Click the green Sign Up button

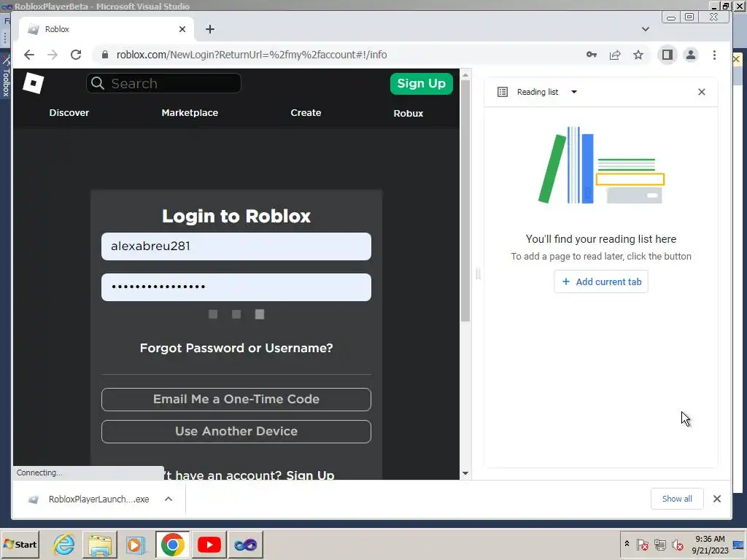pos(421,83)
